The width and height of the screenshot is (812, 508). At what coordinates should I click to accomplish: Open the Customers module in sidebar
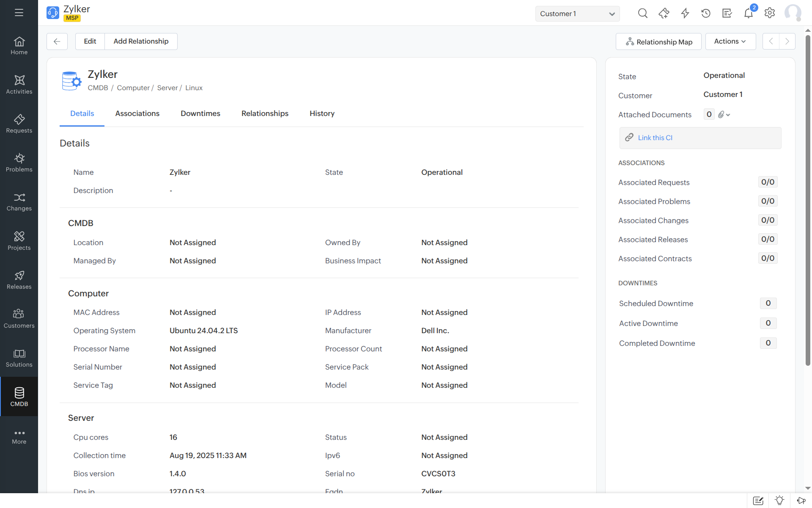click(19, 318)
